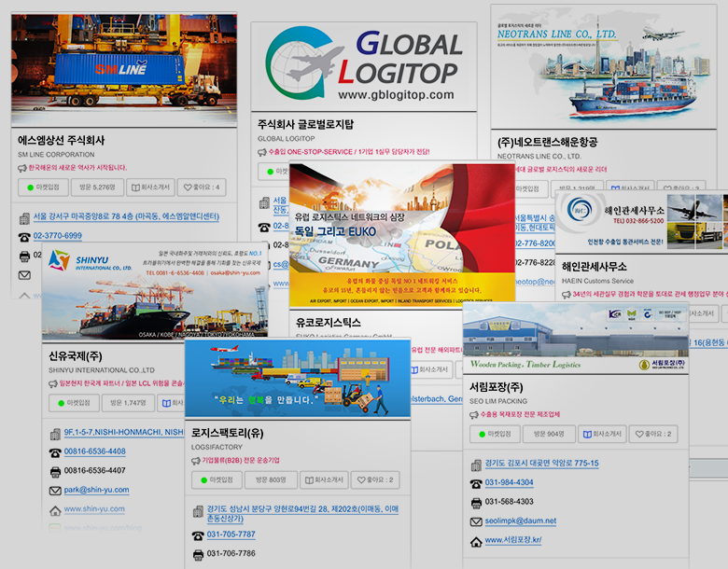Click 방문 904명 button
This screenshot has width=728, height=569.
click(549, 434)
